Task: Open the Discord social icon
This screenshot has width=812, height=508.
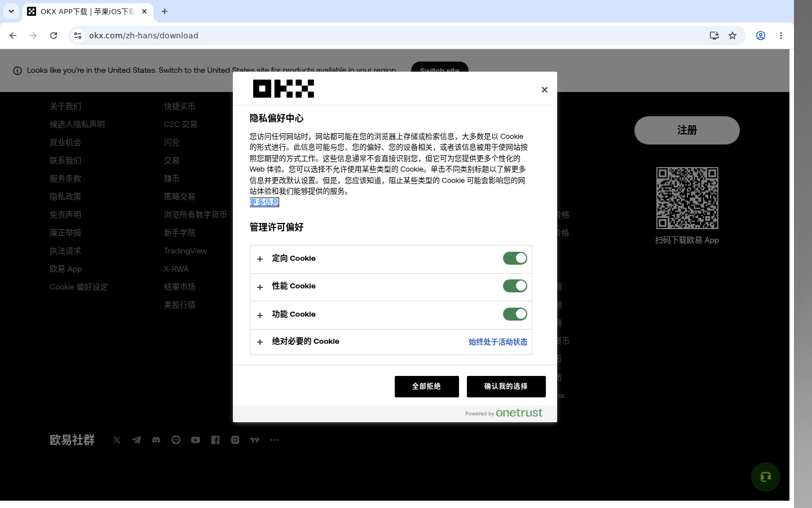Action: point(156,440)
